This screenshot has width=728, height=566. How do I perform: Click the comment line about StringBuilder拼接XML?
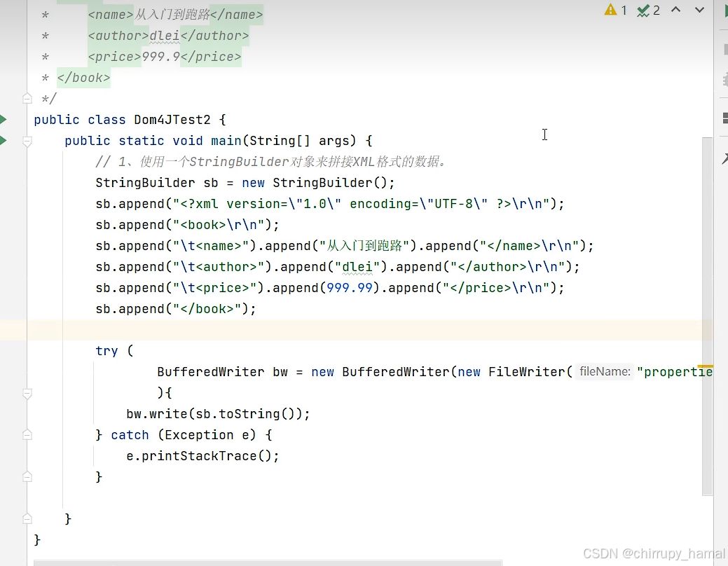point(272,162)
